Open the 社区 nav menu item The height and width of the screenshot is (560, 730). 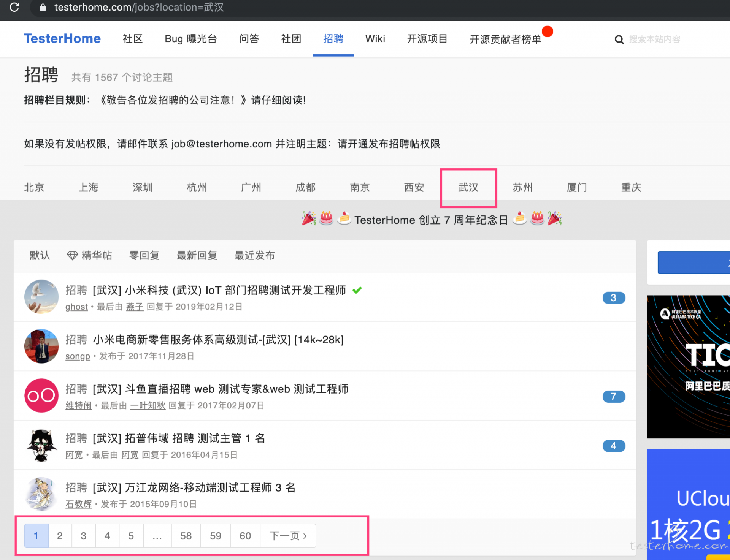pos(132,39)
